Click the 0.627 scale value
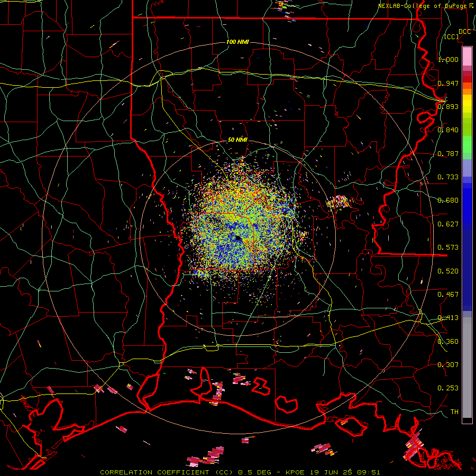476x476 pixels. 448,224
